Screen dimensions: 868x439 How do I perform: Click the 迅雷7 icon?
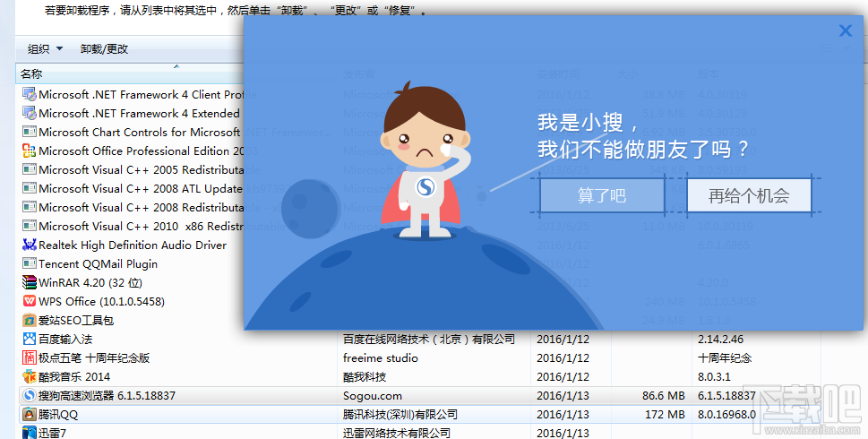(29, 433)
